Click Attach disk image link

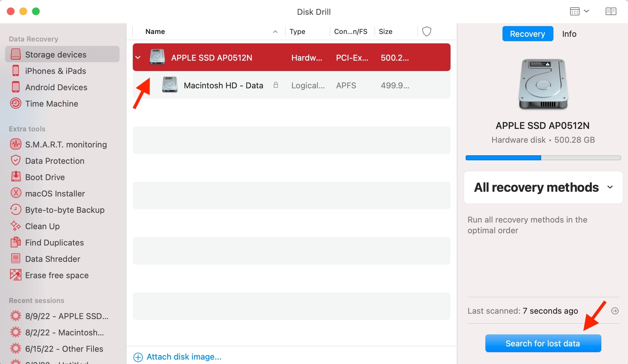184,357
